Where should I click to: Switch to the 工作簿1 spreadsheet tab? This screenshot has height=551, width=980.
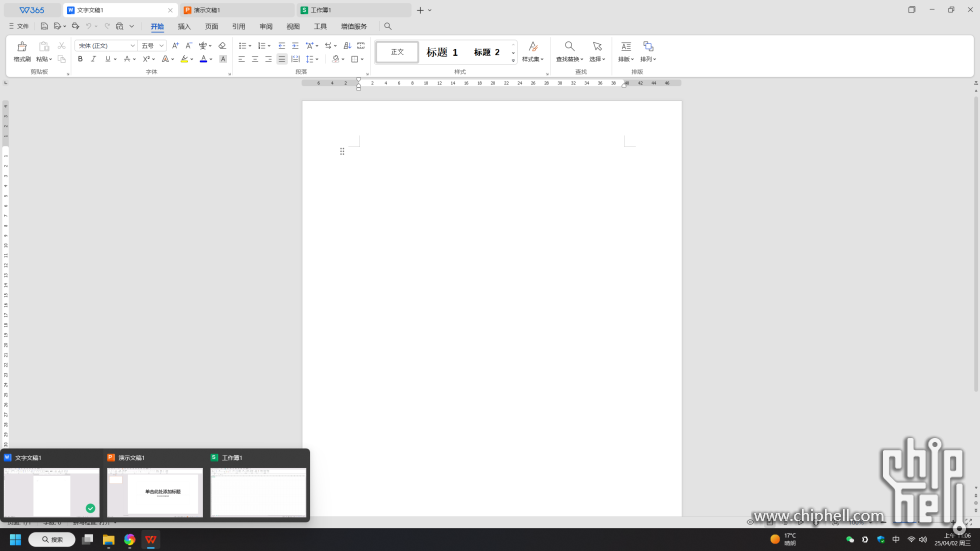pyautogui.click(x=354, y=10)
